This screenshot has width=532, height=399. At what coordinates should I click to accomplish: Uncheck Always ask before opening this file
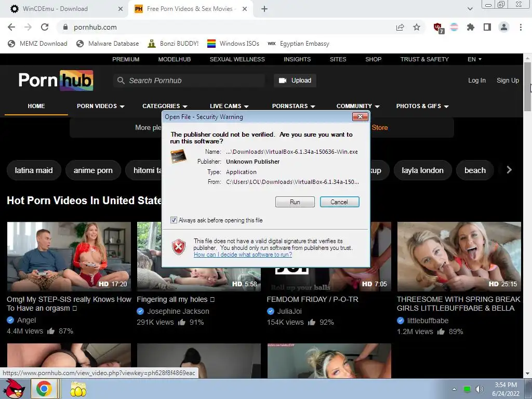[174, 220]
